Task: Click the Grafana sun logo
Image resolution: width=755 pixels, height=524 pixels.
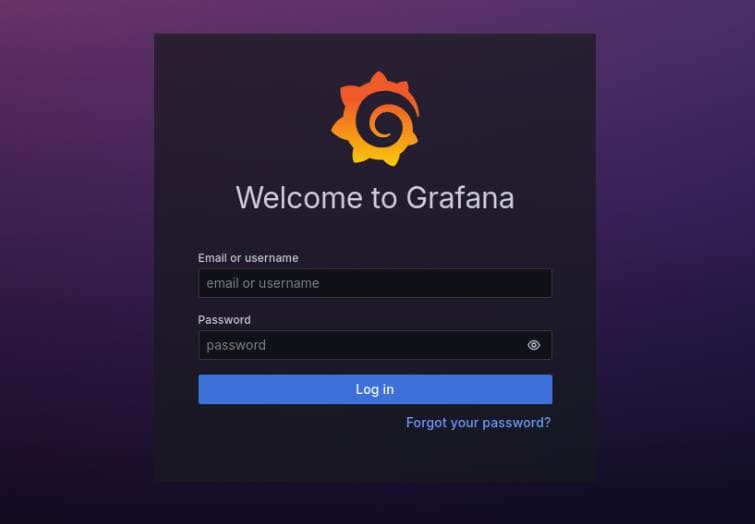Action: click(x=375, y=119)
